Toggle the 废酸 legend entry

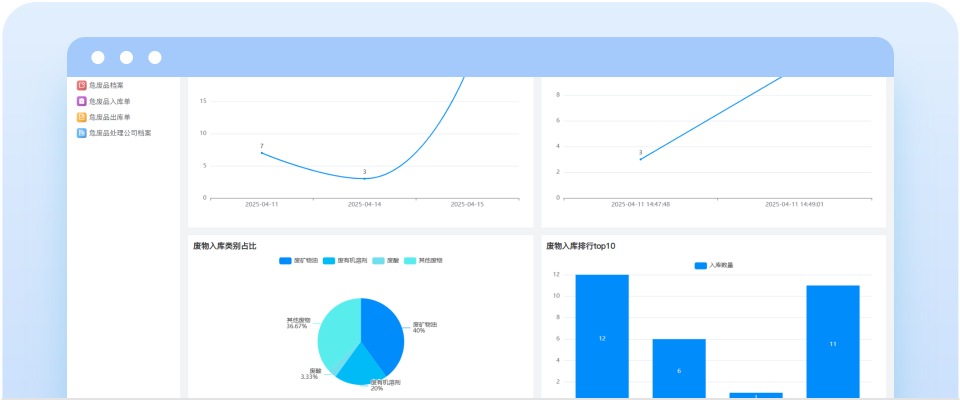click(x=386, y=260)
